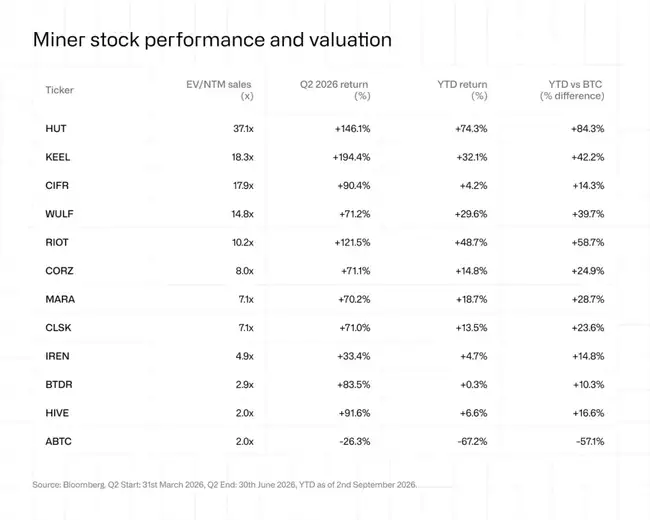Select the EV/NTM sales column header
The width and height of the screenshot is (650, 520).
coord(219,90)
